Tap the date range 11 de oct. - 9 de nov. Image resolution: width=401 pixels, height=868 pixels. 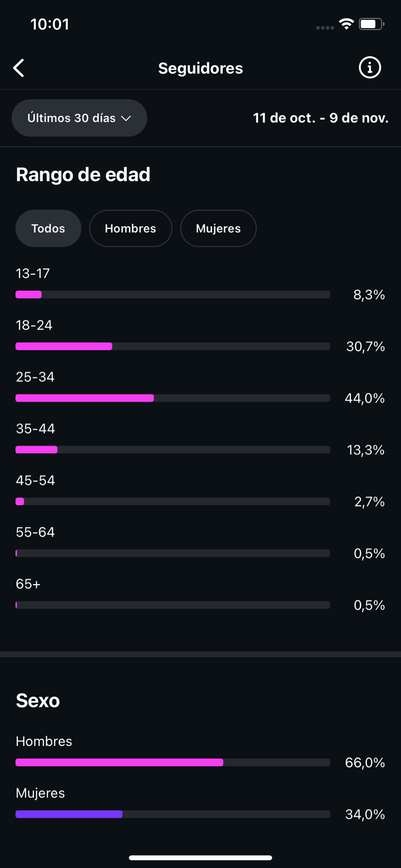(321, 118)
